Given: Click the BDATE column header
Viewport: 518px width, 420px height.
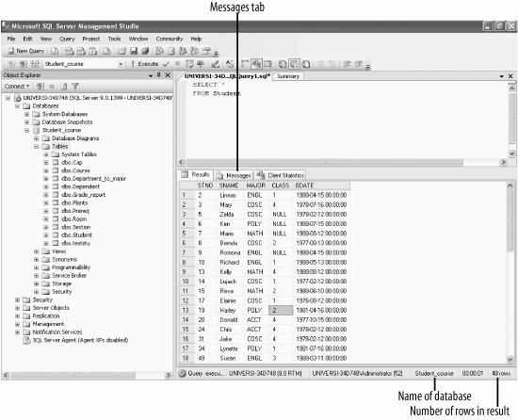Looking at the screenshot, I should pyautogui.click(x=321, y=186).
